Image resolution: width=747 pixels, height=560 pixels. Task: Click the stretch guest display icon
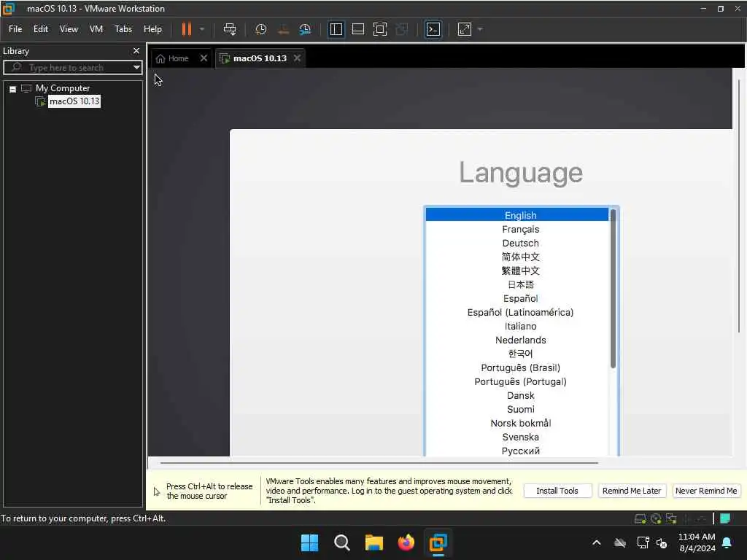point(465,29)
